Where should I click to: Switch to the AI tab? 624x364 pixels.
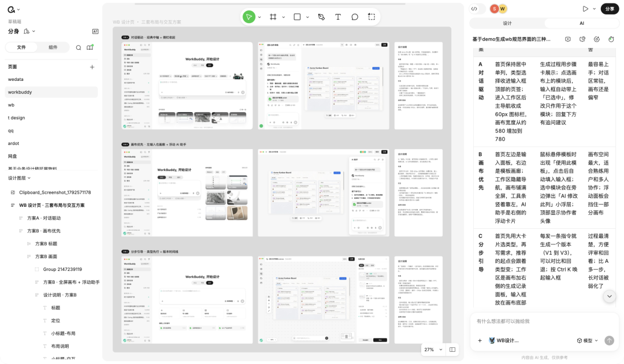(x=581, y=24)
